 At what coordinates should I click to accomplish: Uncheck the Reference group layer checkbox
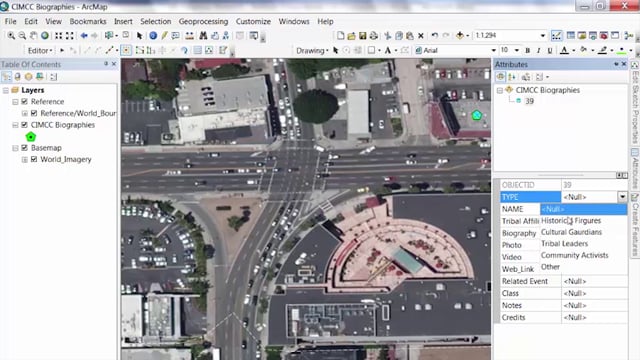(x=24, y=101)
